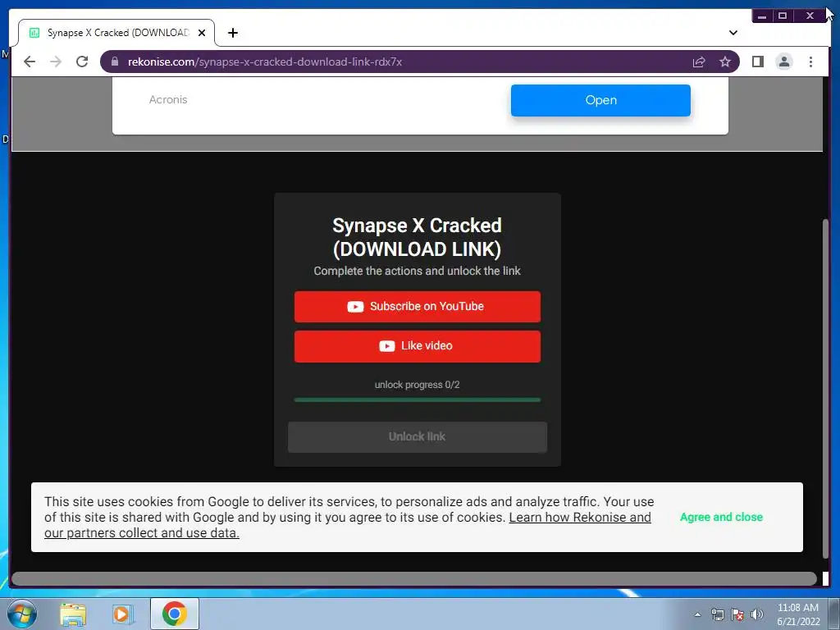This screenshot has width=840, height=630.
Task: Click Subscribe on YouTube button
Action: point(418,307)
